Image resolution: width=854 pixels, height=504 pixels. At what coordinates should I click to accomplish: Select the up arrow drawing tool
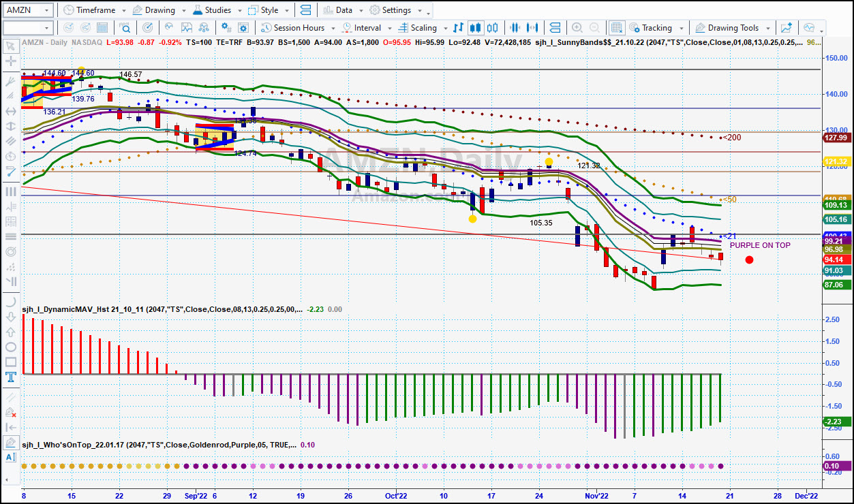[x=11, y=332]
